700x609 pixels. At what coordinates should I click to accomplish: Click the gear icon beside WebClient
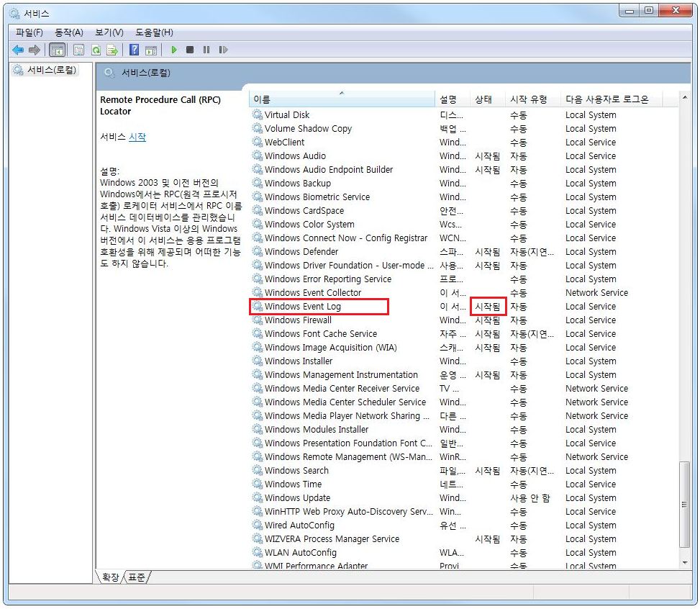pyautogui.click(x=257, y=142)
